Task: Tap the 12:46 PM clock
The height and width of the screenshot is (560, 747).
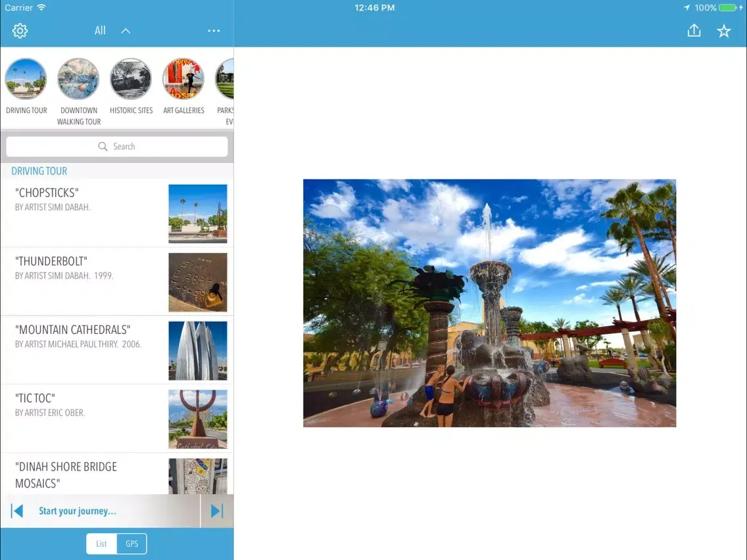Action: click(374, 8)
